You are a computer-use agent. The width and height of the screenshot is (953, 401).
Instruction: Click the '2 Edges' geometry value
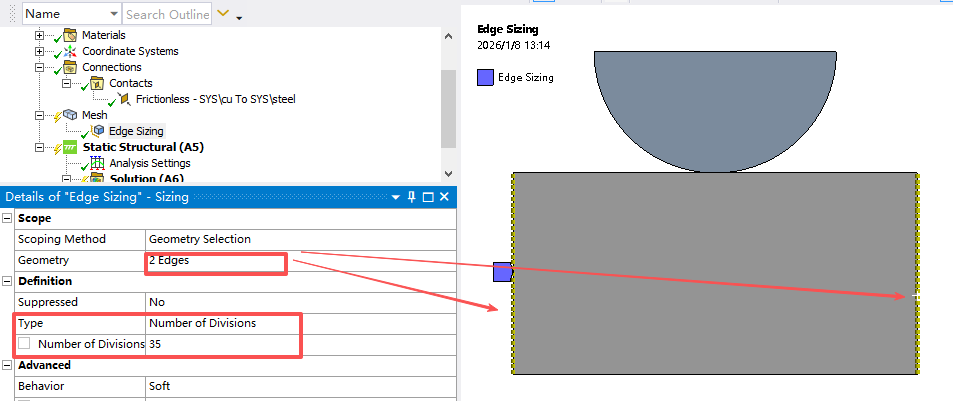tap(169, 260)
